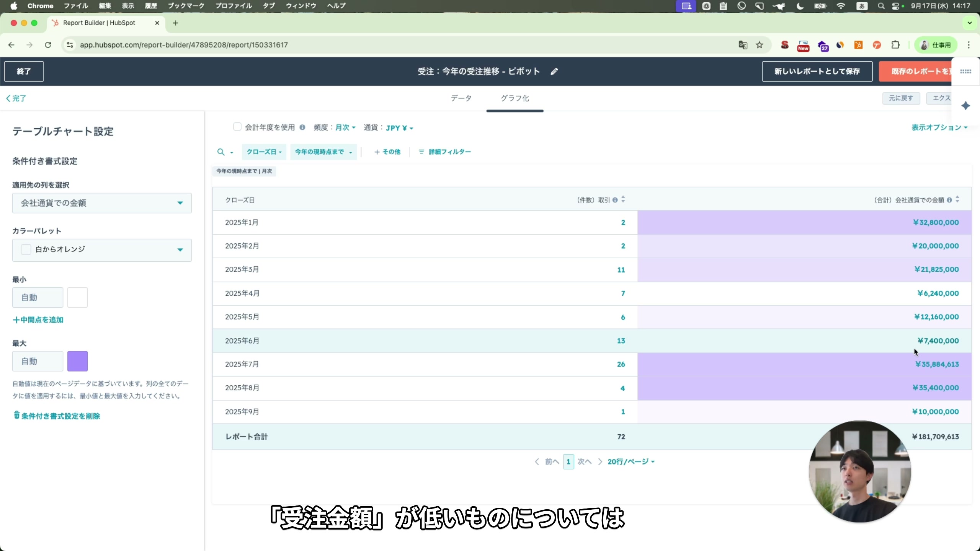The height and width of the screenshot is (551, 980).
Task: Switch to the データ tab
Action: click(x=461, y=98)
